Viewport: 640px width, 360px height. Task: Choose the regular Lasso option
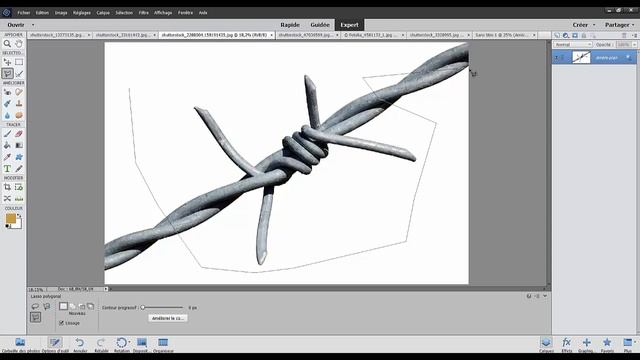click(x=35, y=306)
